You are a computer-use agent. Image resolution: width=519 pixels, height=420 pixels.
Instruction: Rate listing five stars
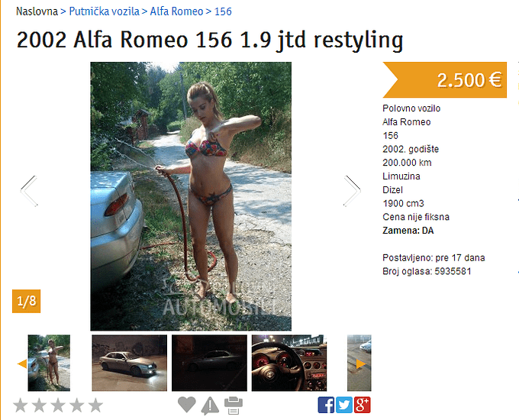96,405
